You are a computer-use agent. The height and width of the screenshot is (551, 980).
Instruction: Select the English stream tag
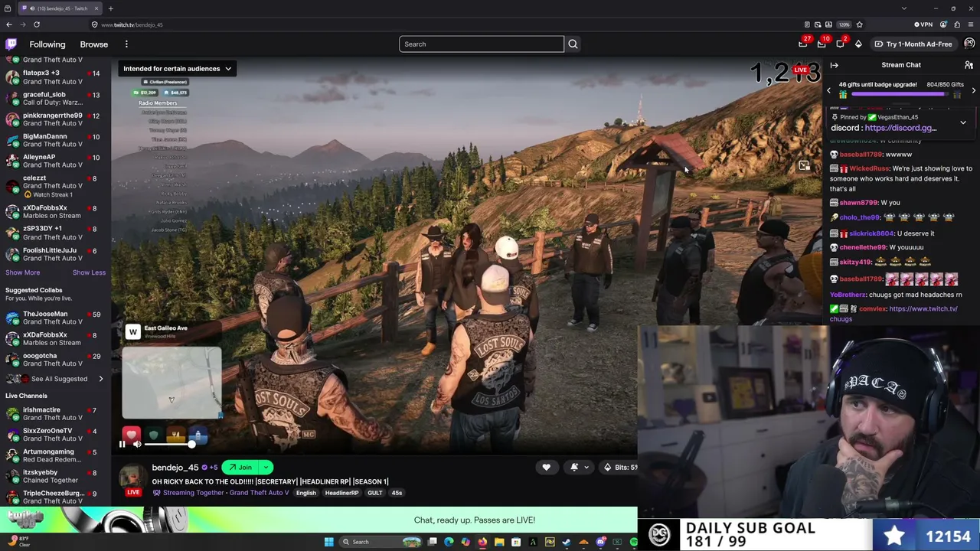(306, 493)
